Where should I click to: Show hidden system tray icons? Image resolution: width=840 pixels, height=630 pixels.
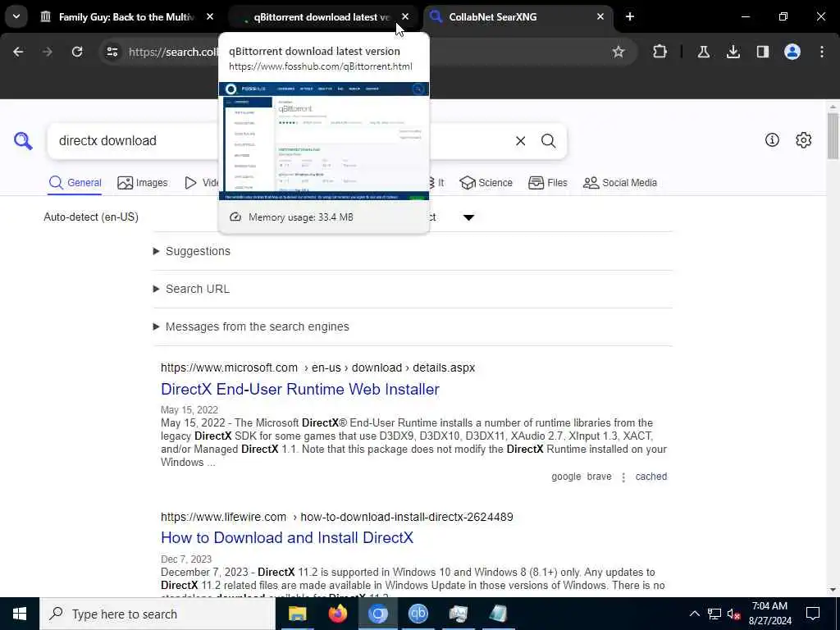coord(694,614)
